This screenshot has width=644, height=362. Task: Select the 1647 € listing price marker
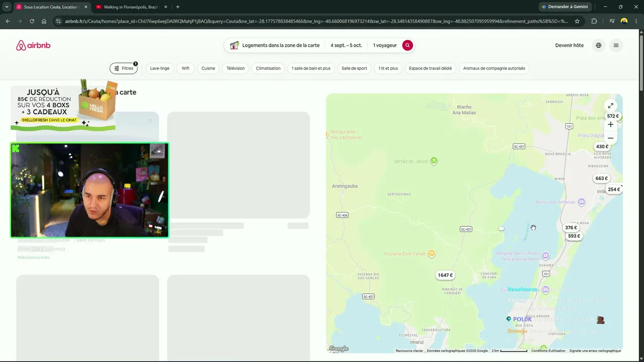tap(445, 275)
